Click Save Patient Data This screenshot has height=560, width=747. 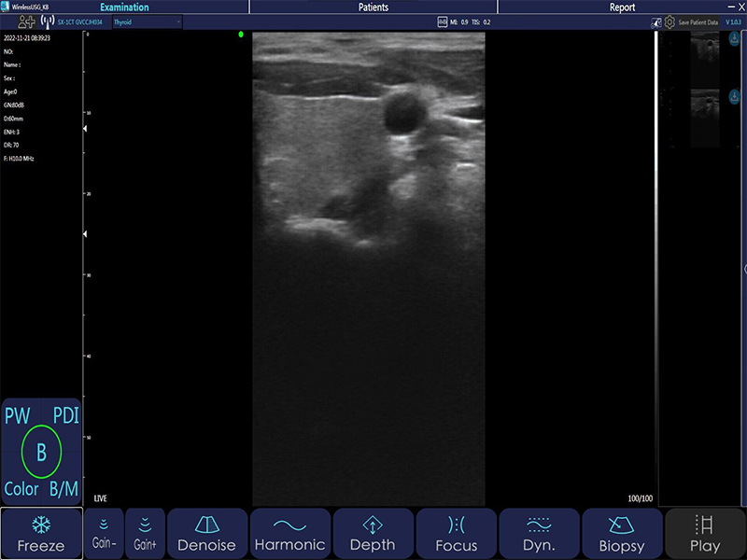[x=698, y=21]
